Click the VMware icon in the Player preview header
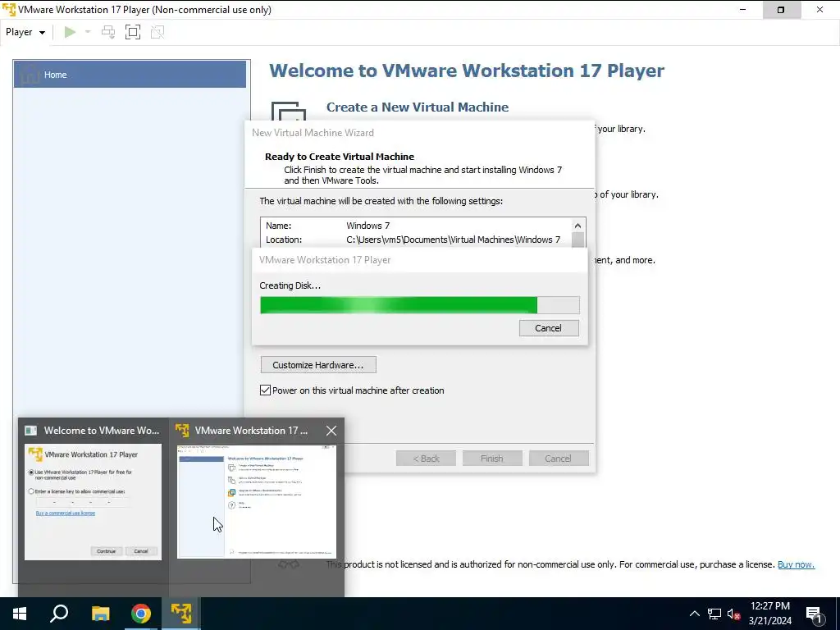 182,430
